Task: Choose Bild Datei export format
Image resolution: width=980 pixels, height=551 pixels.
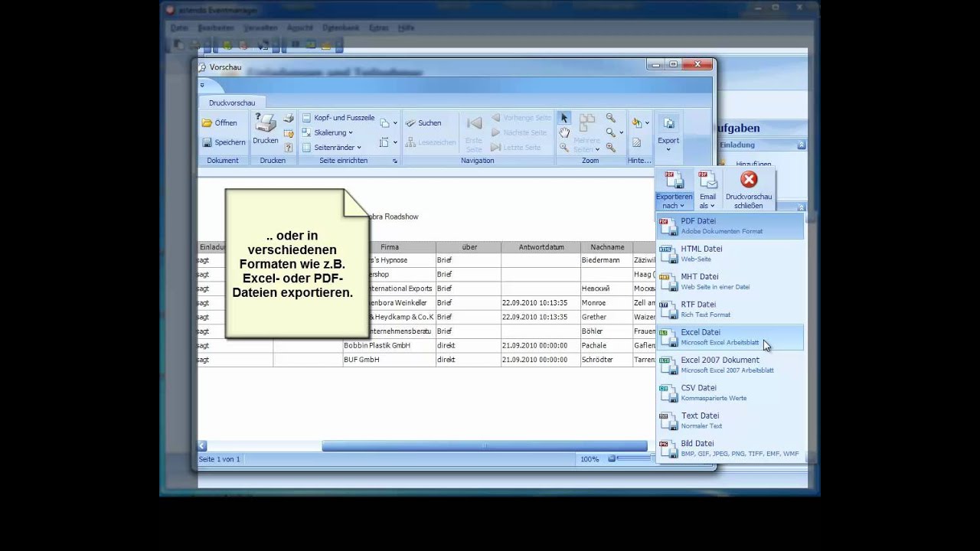Action: click(x=730, y=448)
